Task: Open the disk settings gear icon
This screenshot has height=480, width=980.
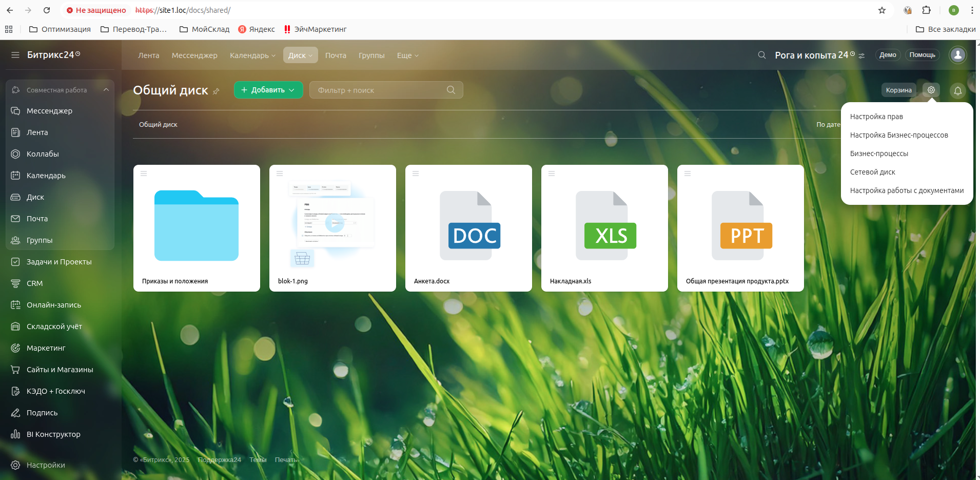Action: pyautogui.click(x=931, y=90)
